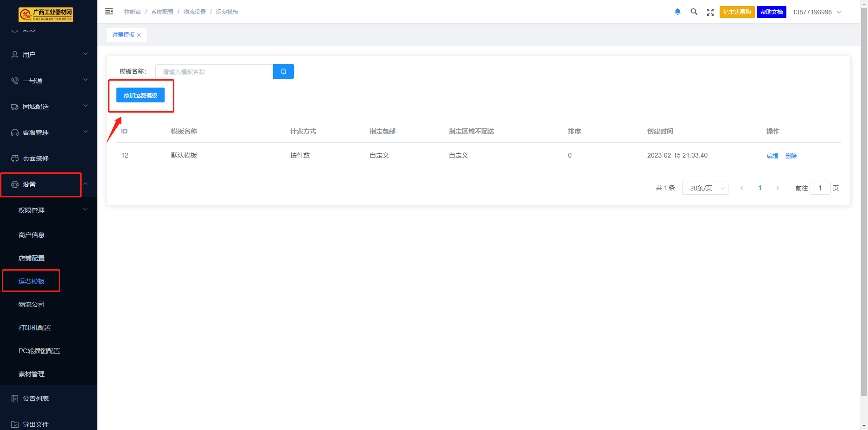Select 物流公司 in the sidebar

pos(32,304)
